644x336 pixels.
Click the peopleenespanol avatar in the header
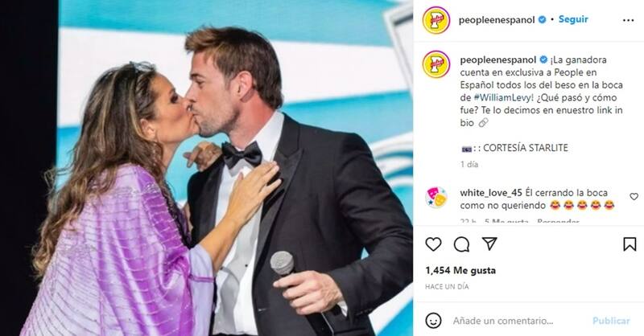point(436,20)
